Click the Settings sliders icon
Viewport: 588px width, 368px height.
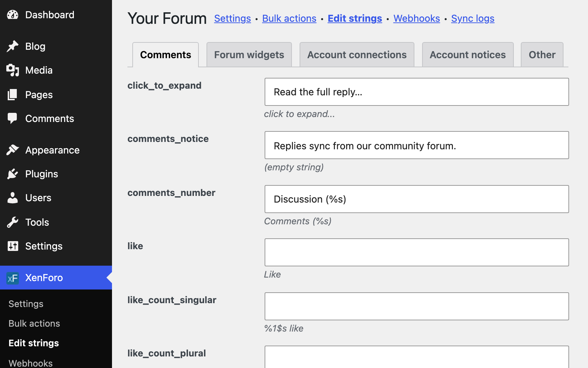13,246
